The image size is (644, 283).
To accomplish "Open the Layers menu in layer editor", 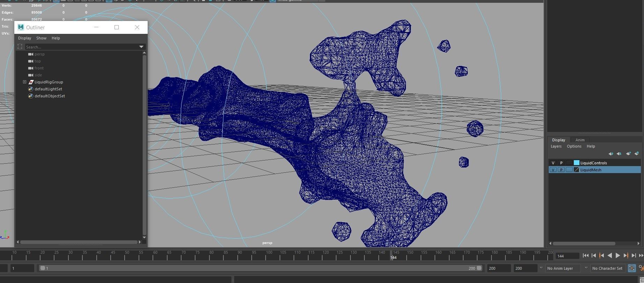I will point(556,146).
